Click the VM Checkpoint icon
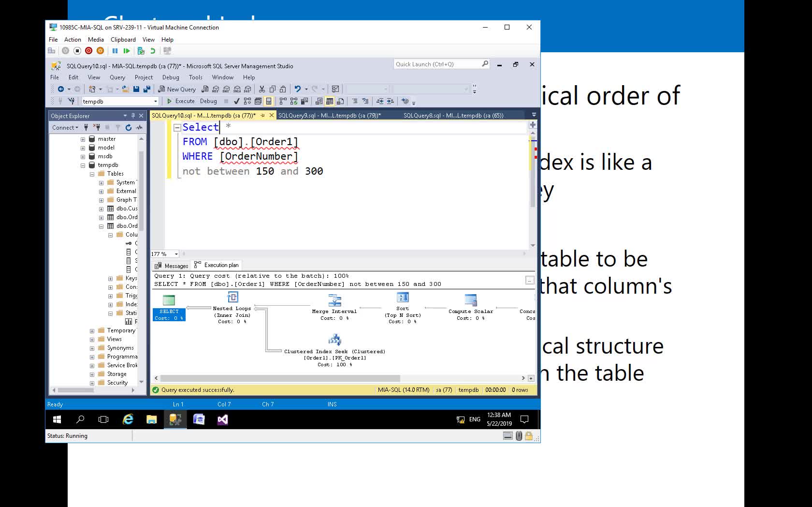 click(x=141, y=51)
